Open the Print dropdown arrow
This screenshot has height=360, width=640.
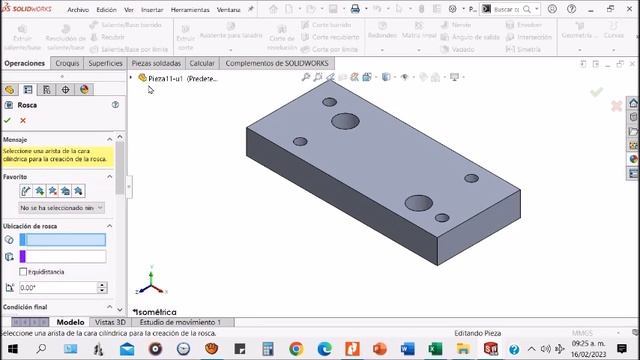pos(366,9)
